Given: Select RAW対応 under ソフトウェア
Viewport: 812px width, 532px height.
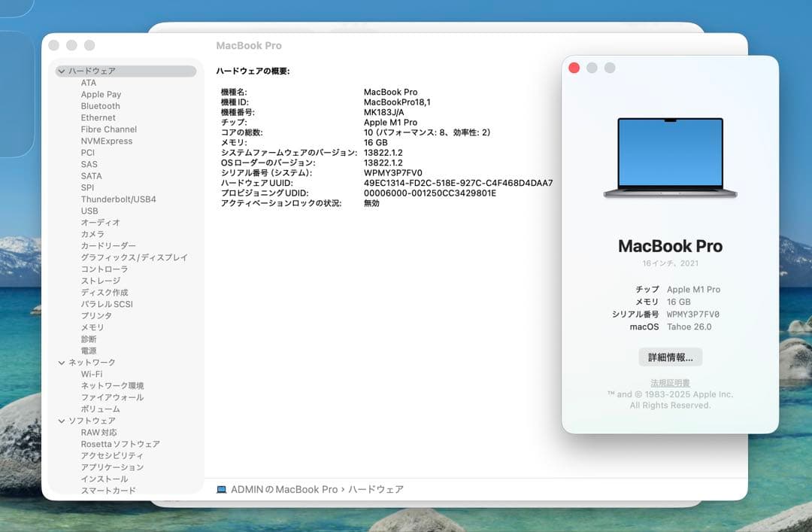Looking at the screenshot, I should click(99, 433).
